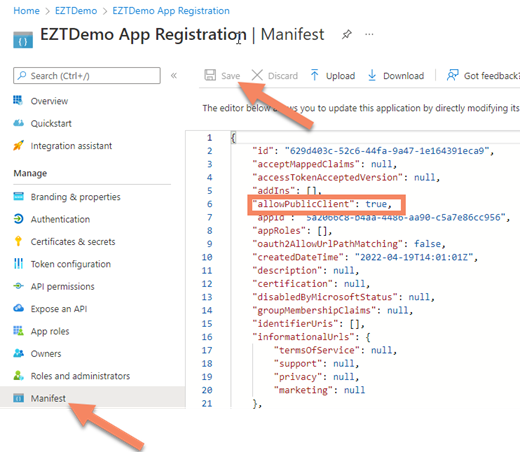
Task: Collapse the sidebar with double chevron
Action: pyautogui.click(x=174, y=76)
